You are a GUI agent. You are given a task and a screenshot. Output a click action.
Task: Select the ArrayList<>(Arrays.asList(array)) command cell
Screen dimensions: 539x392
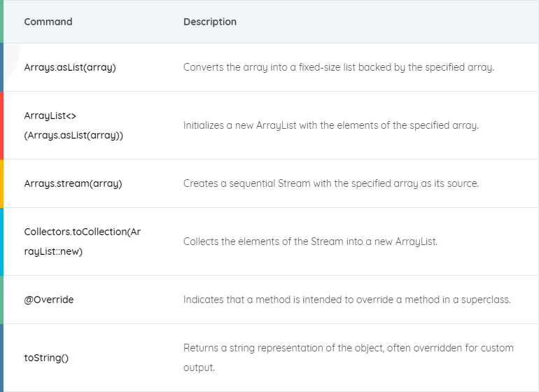73,125
